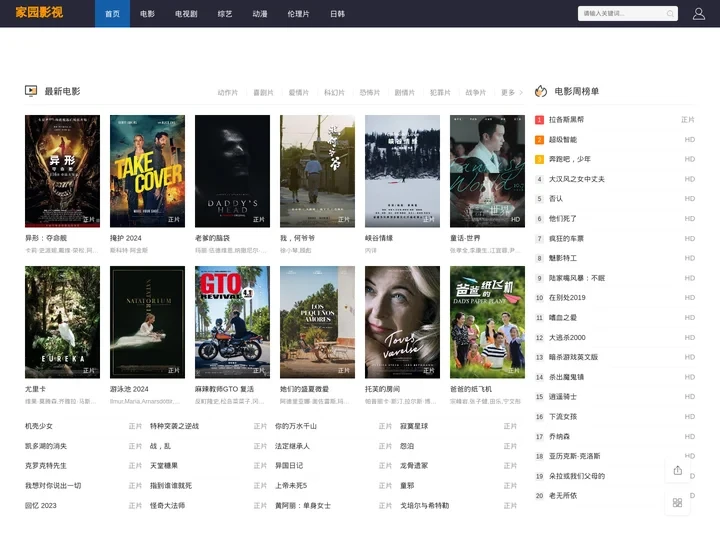Open 戈培尔与希特勒 in the list

click(424, 506)
